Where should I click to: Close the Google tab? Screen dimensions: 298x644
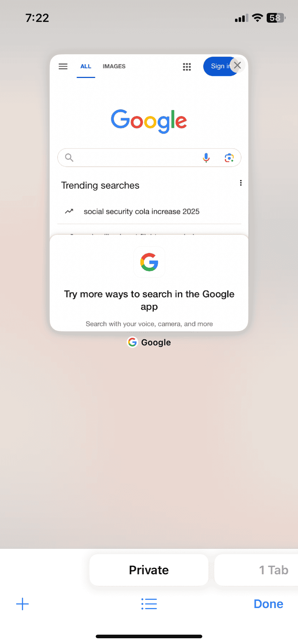237,65
